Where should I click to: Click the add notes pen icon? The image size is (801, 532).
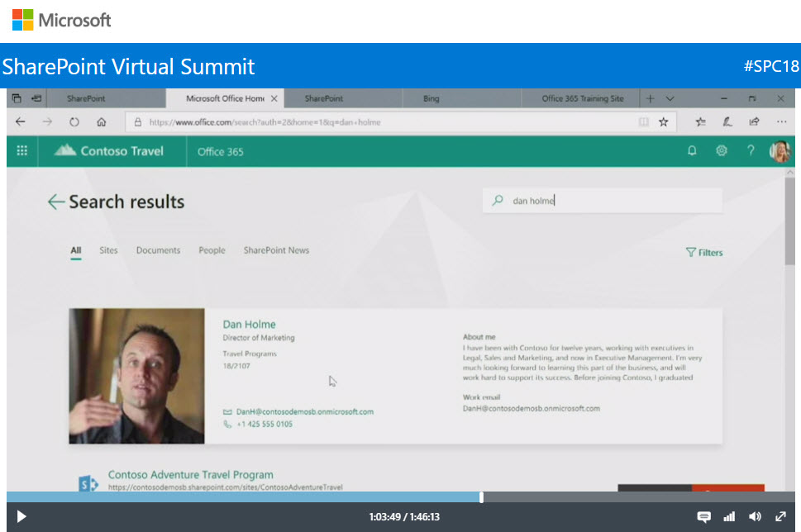pos(727,121)
